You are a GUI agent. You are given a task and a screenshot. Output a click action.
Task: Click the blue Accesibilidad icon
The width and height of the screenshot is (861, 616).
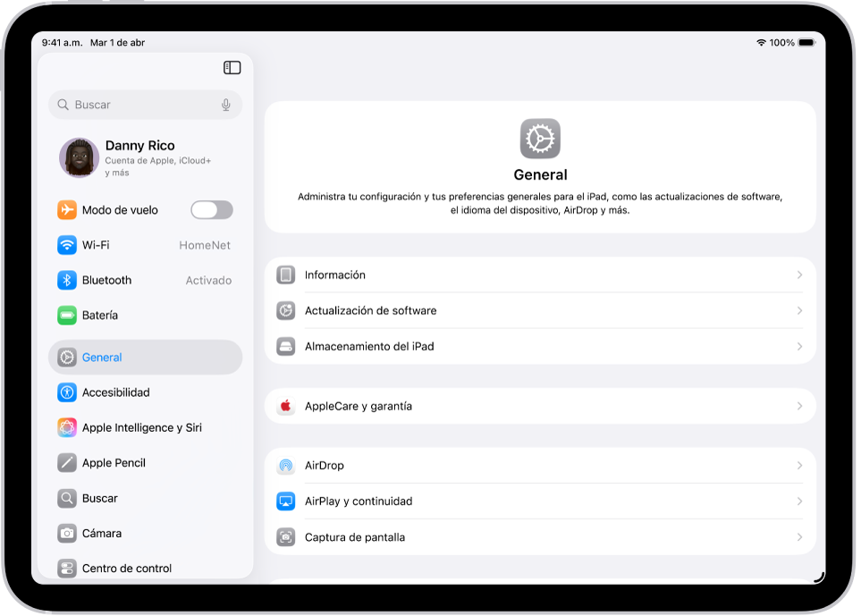pos(67,392)
